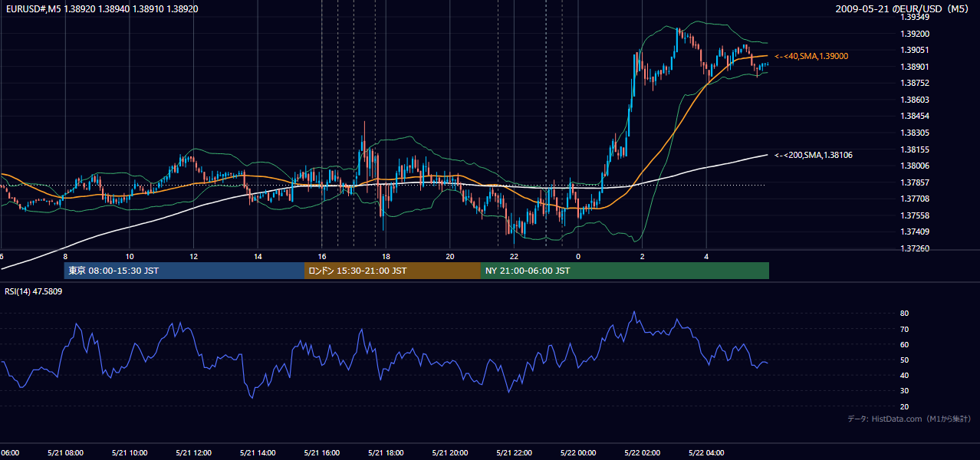The width and height of the screenshot is (980, 460).
Task: Click the 5/21 16:00 time axis label
Action: pyautogui.click(x=322, y=452)
